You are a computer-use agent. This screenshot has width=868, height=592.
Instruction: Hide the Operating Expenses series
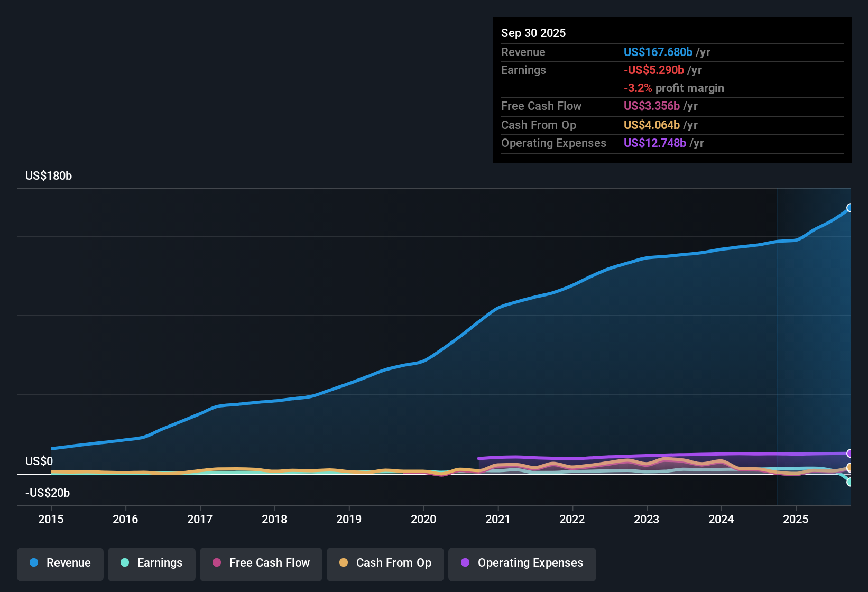(x=522, y=563)
